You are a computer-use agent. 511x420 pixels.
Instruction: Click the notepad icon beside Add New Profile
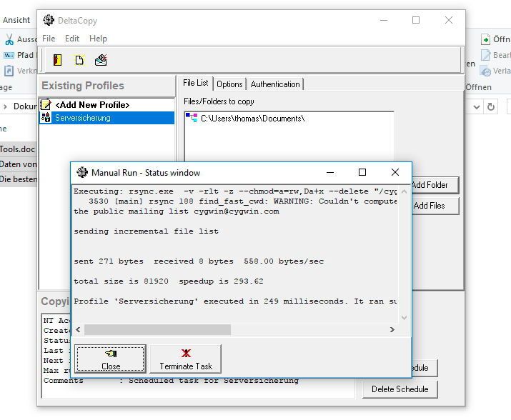46,104
